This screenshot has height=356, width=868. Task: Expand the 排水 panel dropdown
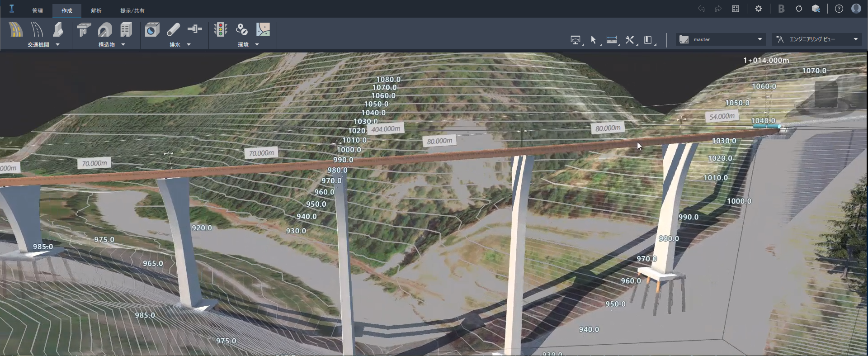click(x=189, y=44)
